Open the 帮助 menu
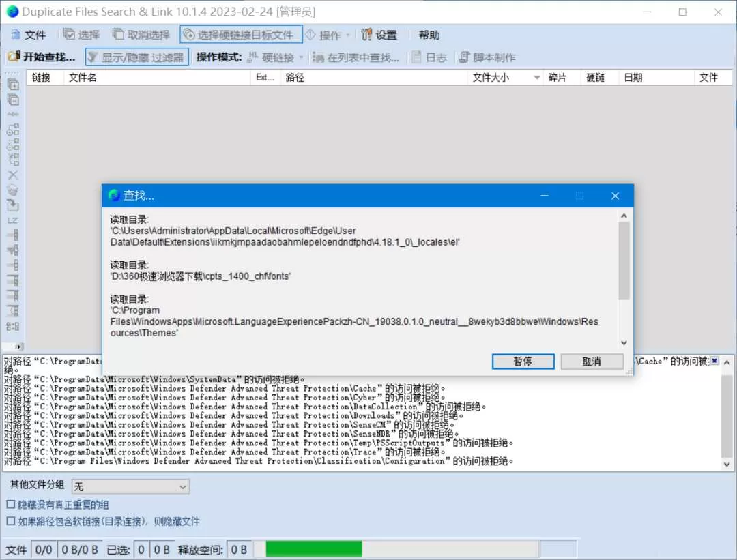The width and height of the screenshot is (737, 560). coord(429,35)
